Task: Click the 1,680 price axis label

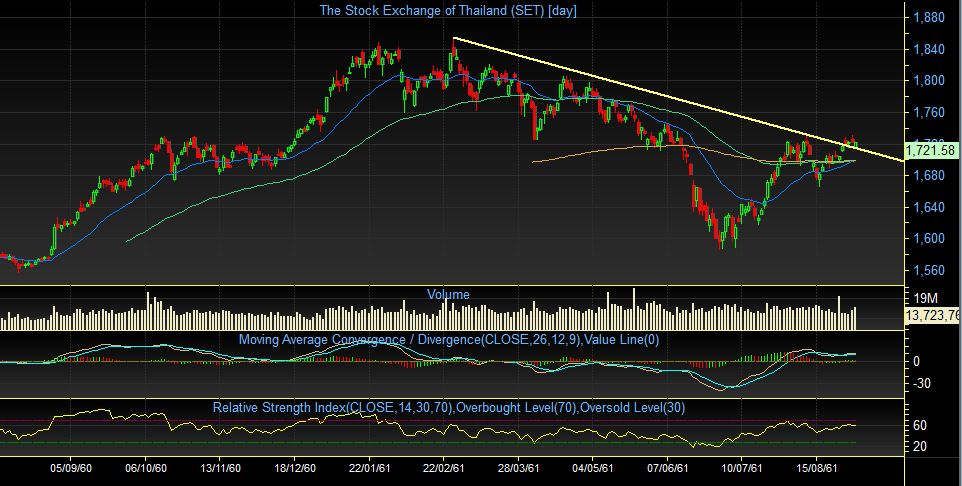Action: (929, 176)
